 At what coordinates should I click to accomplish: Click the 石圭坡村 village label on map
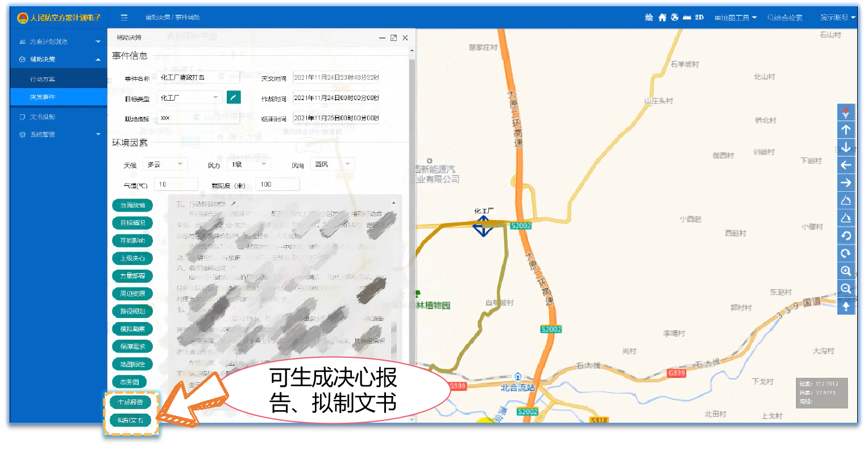coord(684,64)
